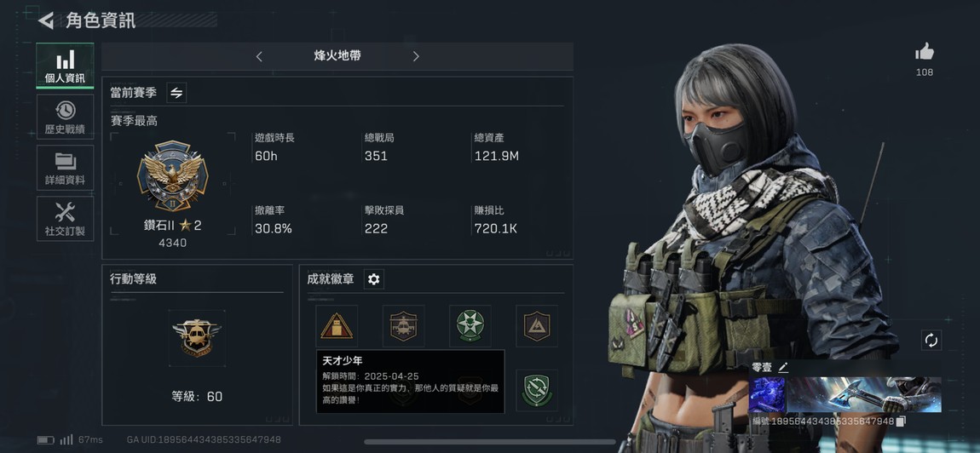Rotate character model with the refresh icon
Viewport: 980px width, 453px height.
[931, 341]
